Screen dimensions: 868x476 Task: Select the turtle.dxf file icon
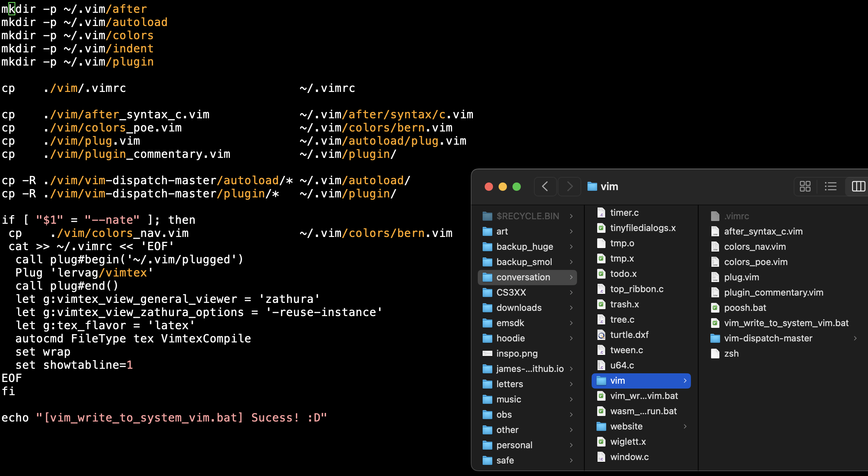[x=601, y=335]
